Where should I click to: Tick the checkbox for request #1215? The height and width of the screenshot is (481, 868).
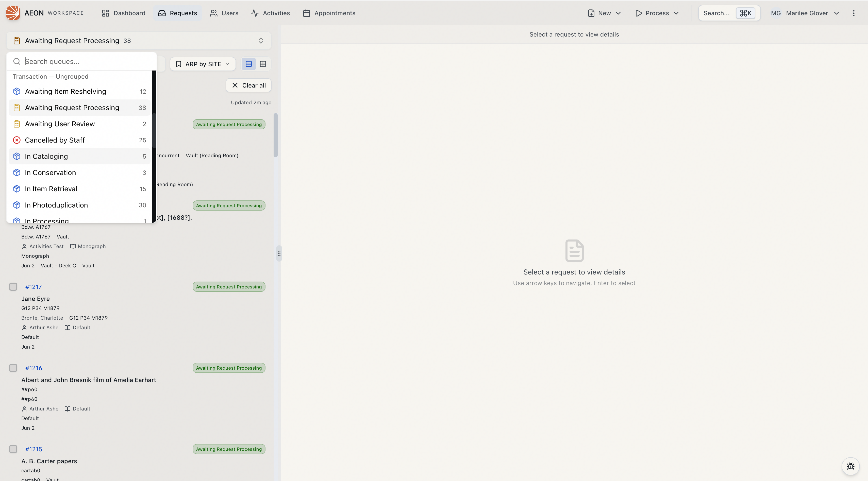[13, 449]
